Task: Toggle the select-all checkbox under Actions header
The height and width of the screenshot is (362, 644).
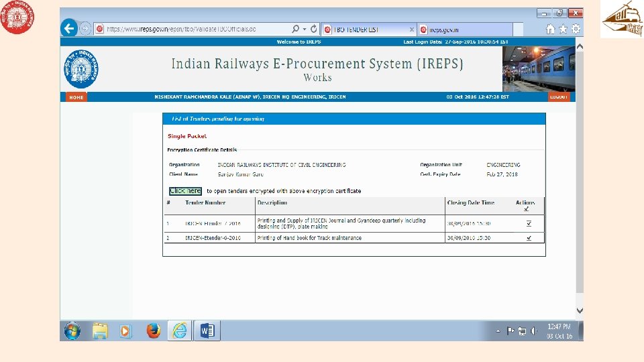Action: (x=526, y=209)
